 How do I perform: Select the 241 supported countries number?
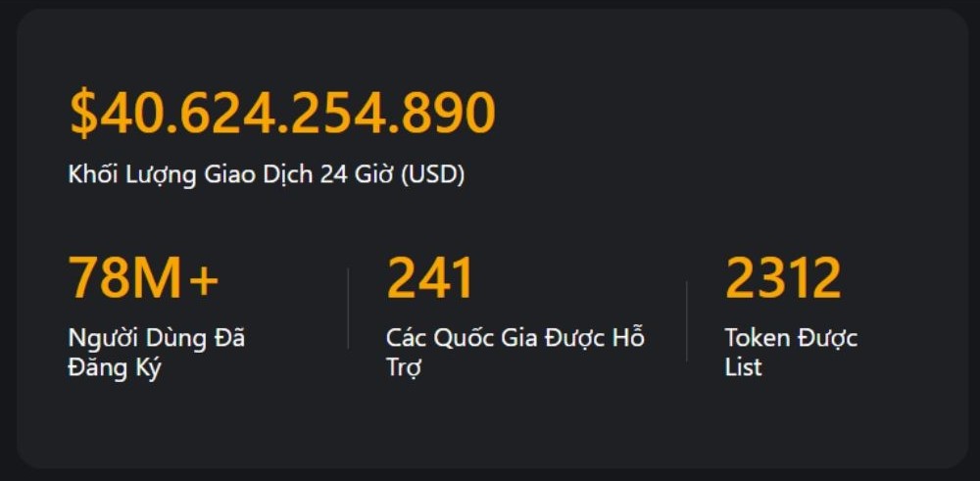[430, 278]
